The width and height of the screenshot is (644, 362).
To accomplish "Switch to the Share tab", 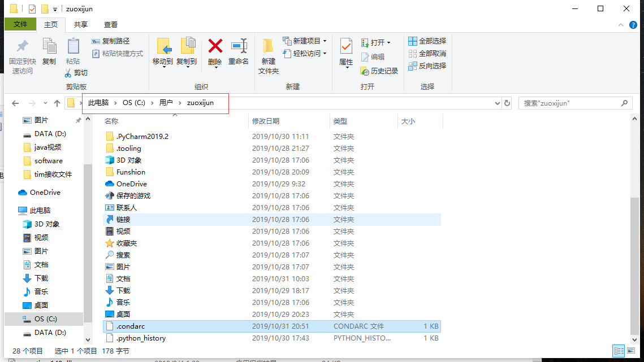I will click(80, 25).
